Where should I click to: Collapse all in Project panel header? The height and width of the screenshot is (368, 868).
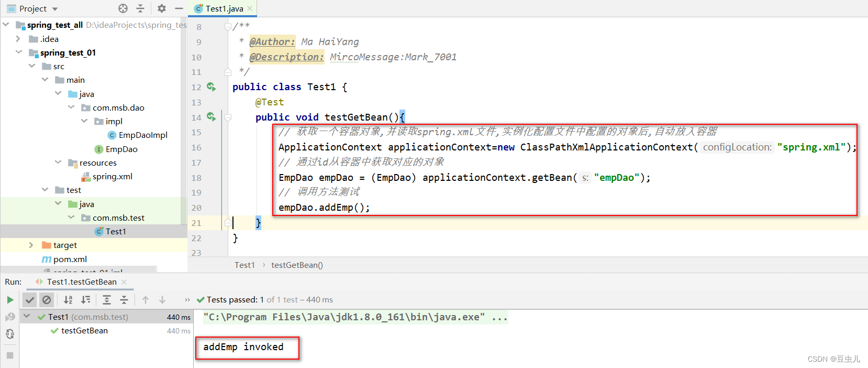pos(140,8)
